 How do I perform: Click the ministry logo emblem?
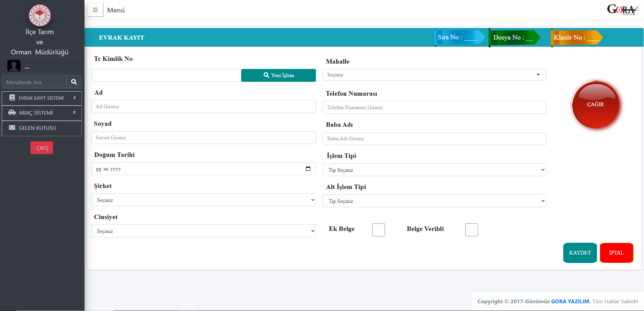(x=40, y=15)
